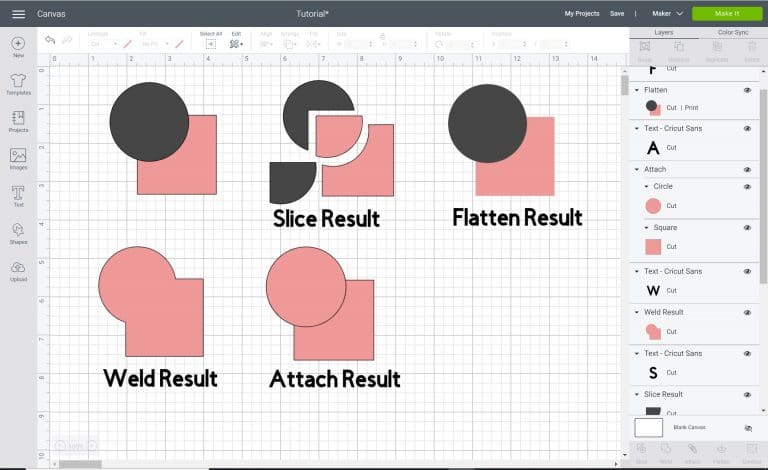Toggle visibility of the Attach group

pyautogui.click(x=747, y=169)
